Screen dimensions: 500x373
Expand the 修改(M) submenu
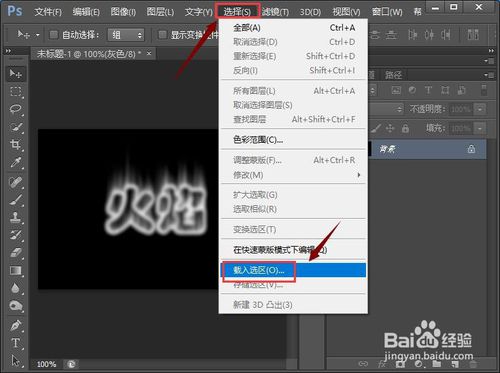point(293,175)
